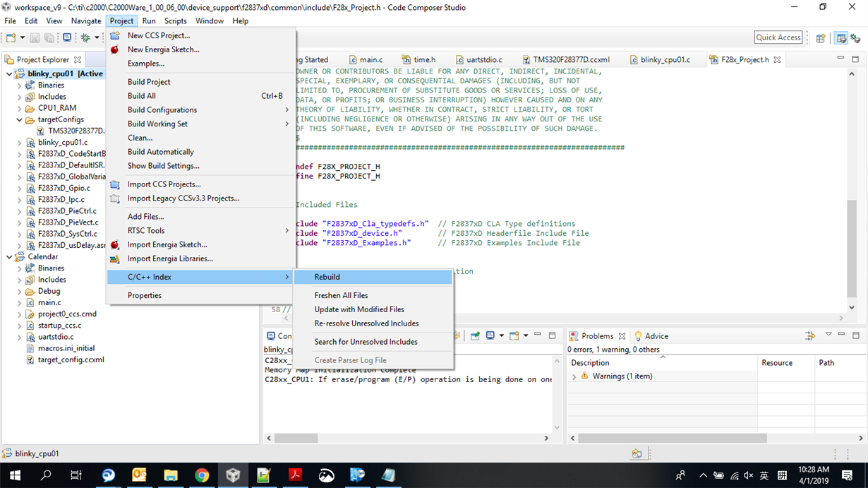Image resolution: width=868 pixels, height=488 pixels.
Task: Click the target configuration monitor toolbar icon
Action: click(67, 37)
